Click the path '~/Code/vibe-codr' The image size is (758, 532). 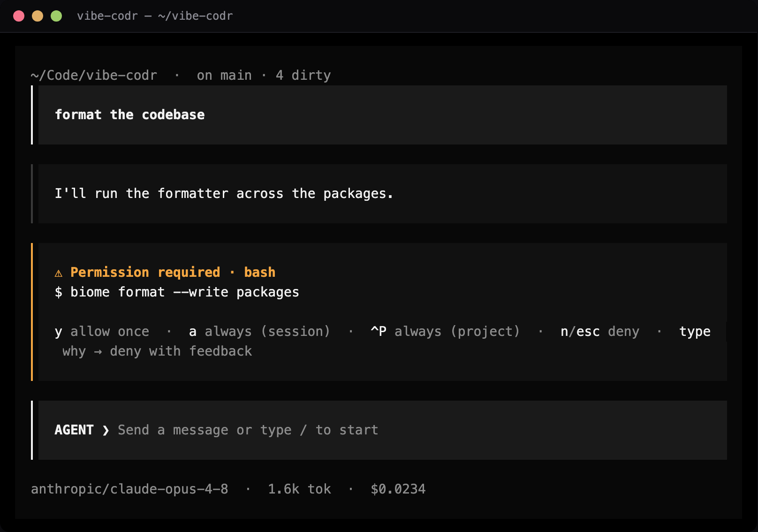[94, 76]
